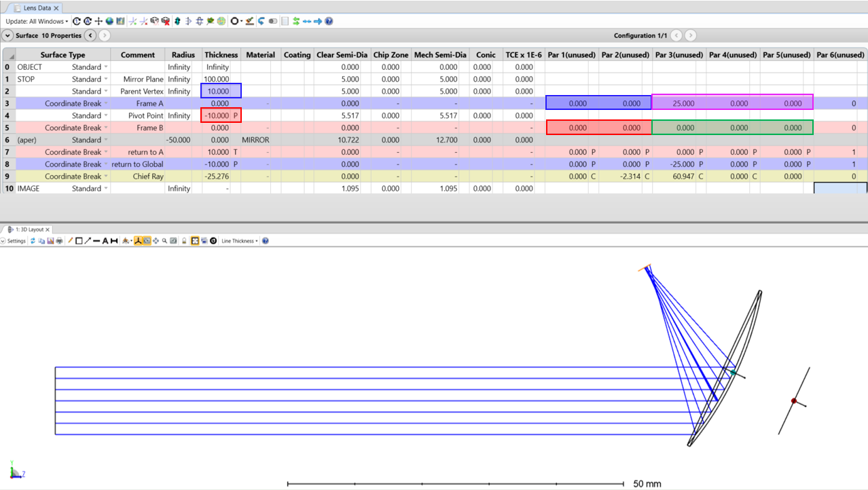The height and width of the screenshot is (490, 868).
Task: Open 3D Layout window help
Action: click(266, 241)
